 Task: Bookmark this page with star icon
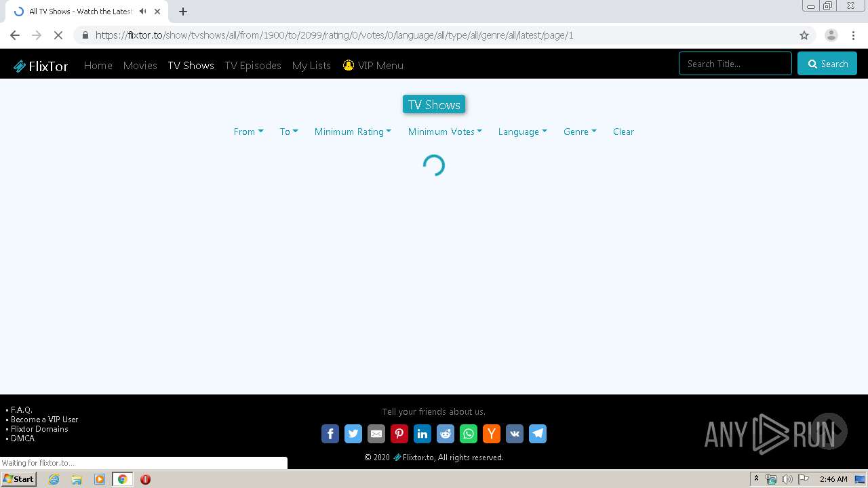[x=804, y=35]
